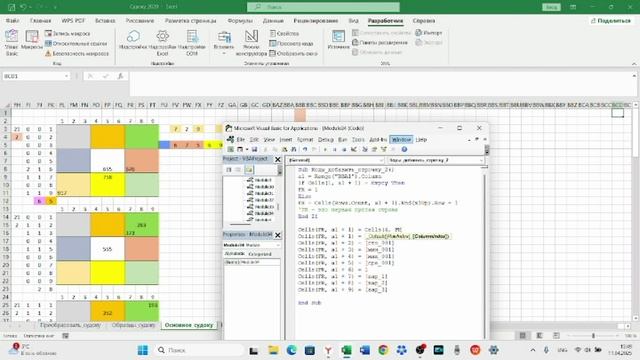Close the Project - VBAProject pane
This screenshot has width=640, height=360.
click(x=278, y=160)
